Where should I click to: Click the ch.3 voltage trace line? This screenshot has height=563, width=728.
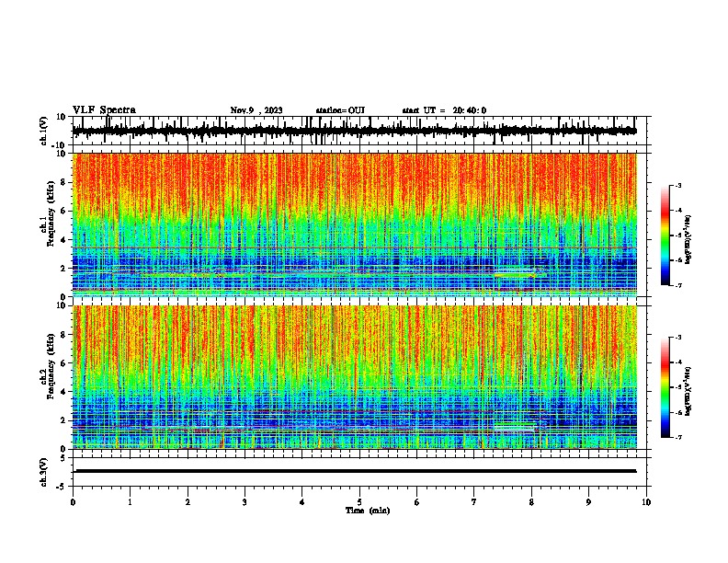356,471
